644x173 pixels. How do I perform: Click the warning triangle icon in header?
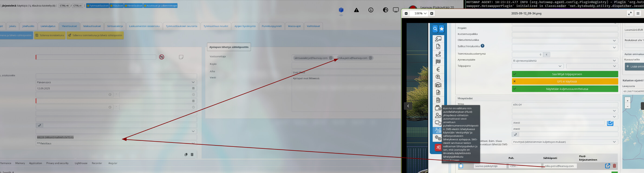click(x=356, y=10)
